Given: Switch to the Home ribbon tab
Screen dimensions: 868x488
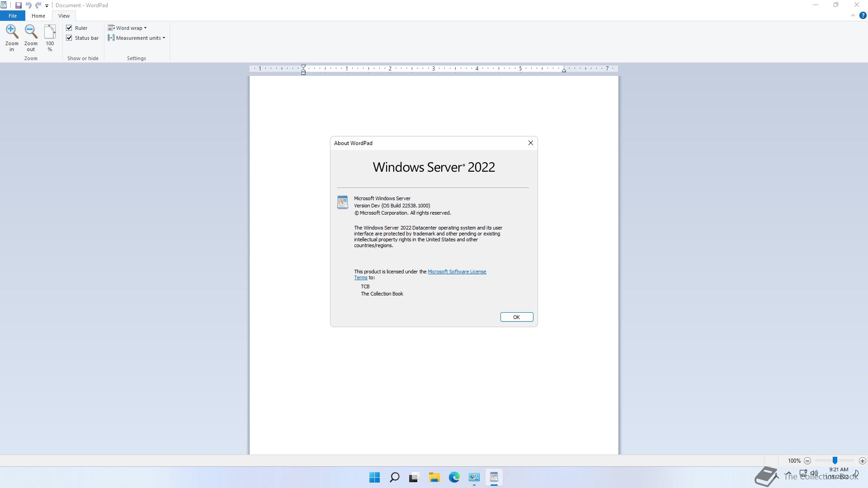Looking at the screenshot, I should [38, 16].
